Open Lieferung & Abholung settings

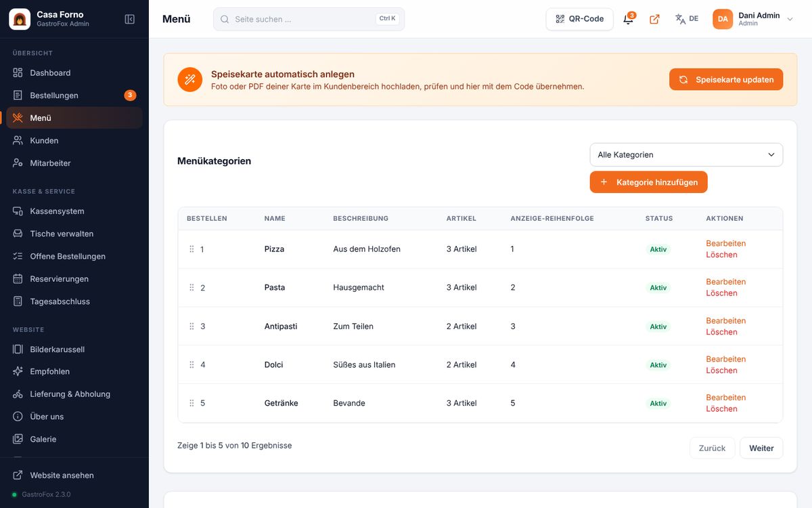point(74,394)
